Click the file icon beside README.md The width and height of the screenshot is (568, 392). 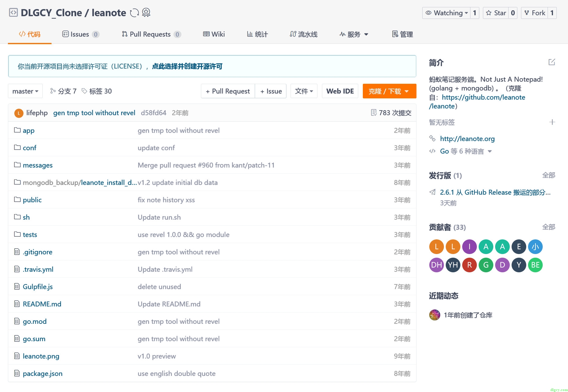[17, 304]
